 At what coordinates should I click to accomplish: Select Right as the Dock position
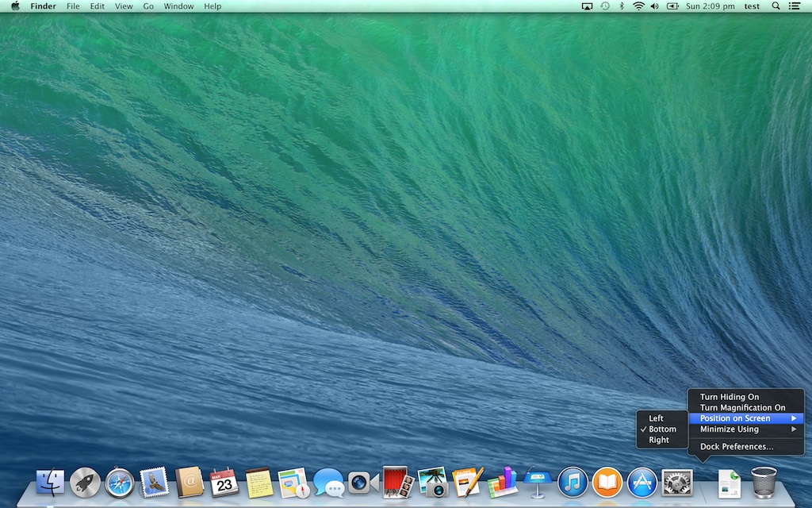pos(657,440)
